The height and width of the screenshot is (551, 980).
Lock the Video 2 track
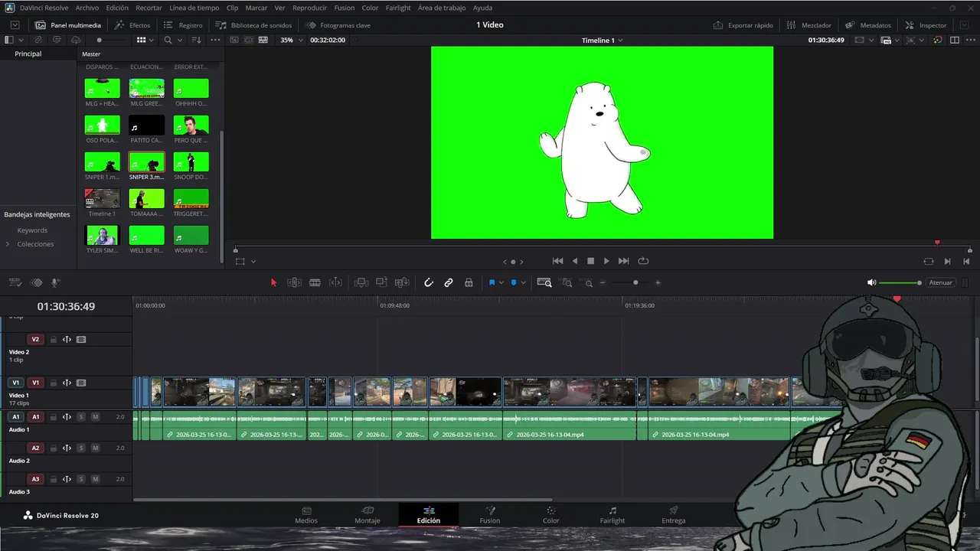tap(53, 339)
